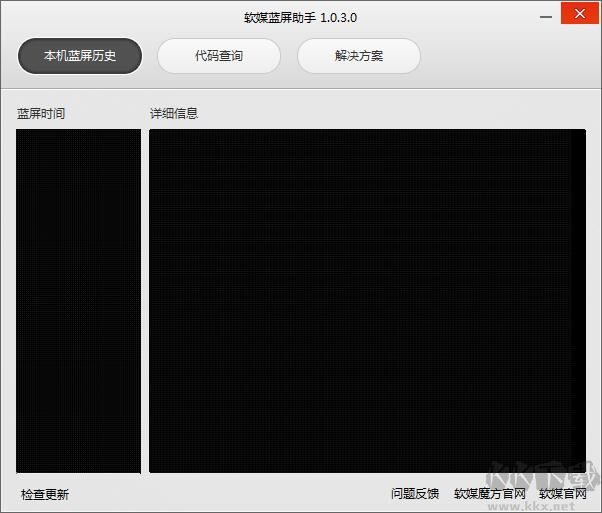Viewport: 602px width, 513px height.
Task: Minimize the 软媒蓝屏助手 window
Action: tap(546, 17)
